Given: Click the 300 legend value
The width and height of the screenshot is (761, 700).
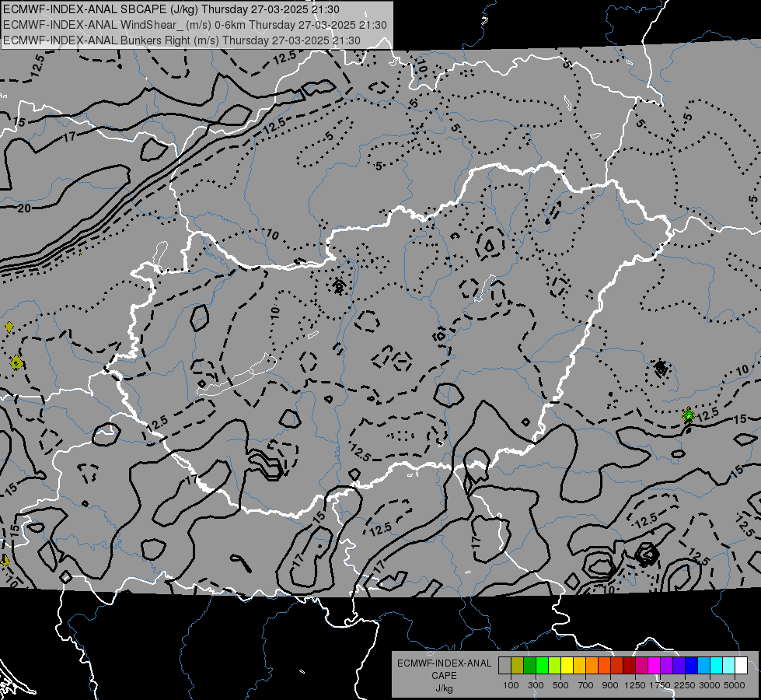Looking at the screenshot, I should pos(536,685).
